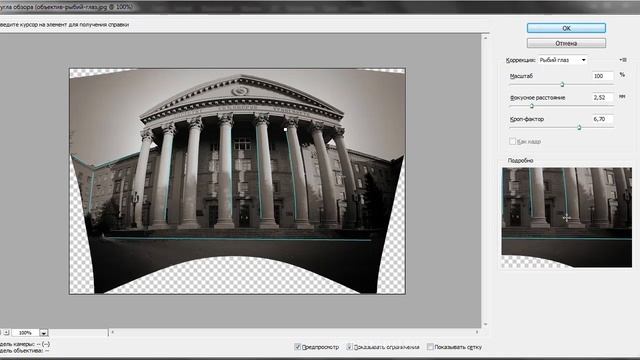Screen dimensions: 640x360
Task: Click the Подробно section label
Action: point(520,160)
